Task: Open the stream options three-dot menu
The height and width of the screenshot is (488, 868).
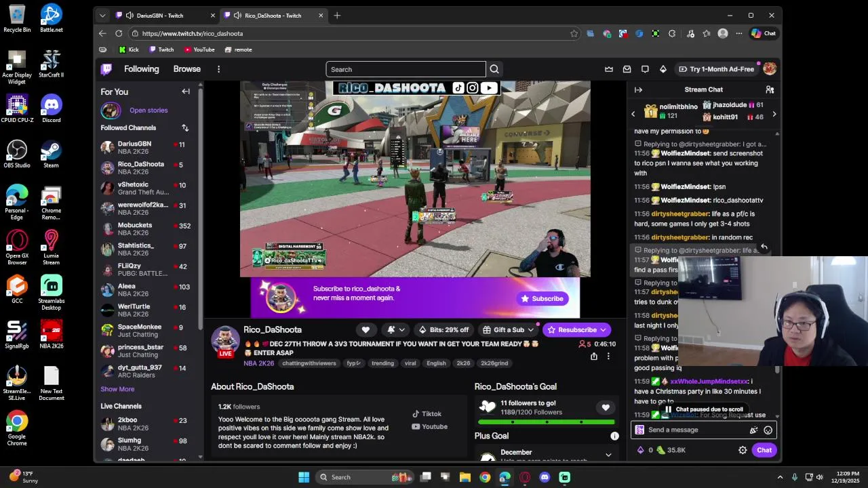Action: point(608,357)
